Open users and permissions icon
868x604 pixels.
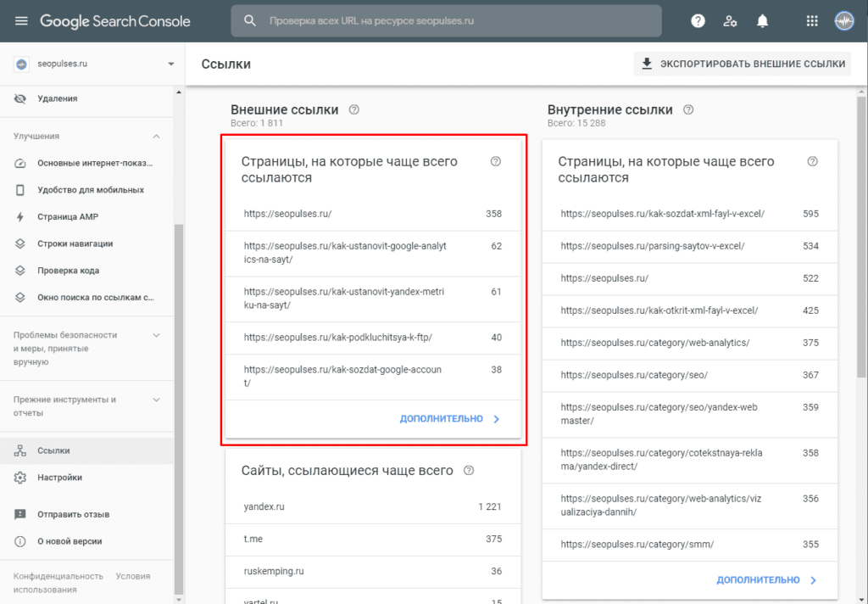pyautogui.click(x=730, y=21)
